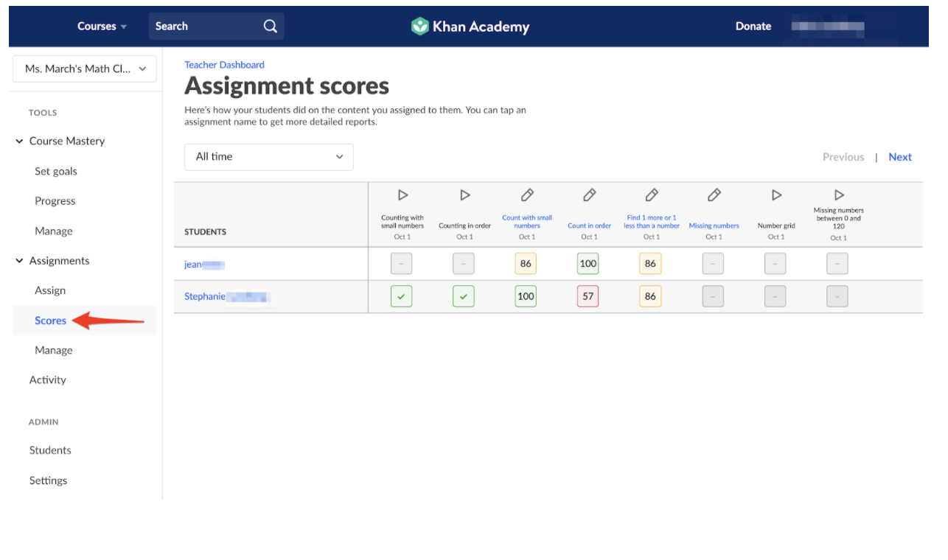This screenshot has height=560, width=948.
Task: Click the Assignment scores page heading
Action: [x=287, y=86]
